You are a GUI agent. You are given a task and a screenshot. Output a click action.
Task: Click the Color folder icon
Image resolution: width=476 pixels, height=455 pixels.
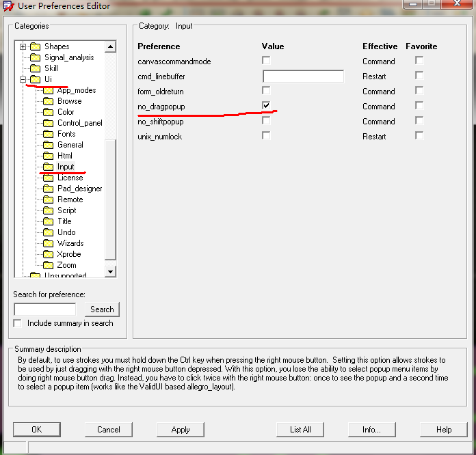point(48,112)
